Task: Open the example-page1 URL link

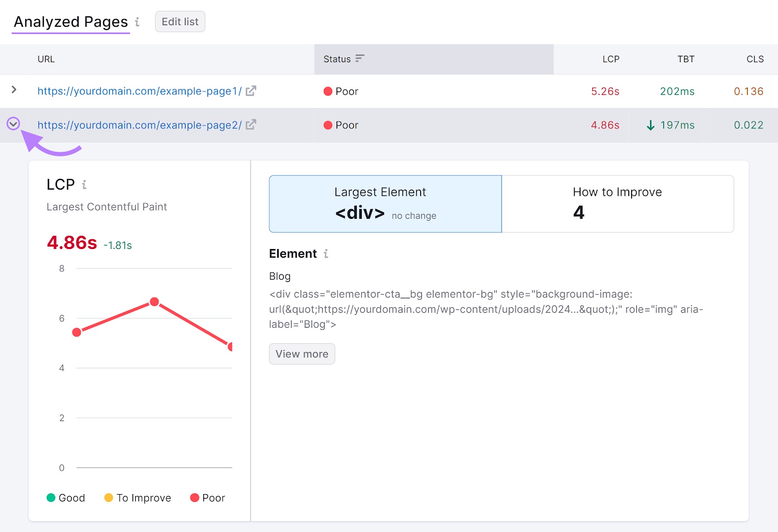Action: click(x=140, y=91)
